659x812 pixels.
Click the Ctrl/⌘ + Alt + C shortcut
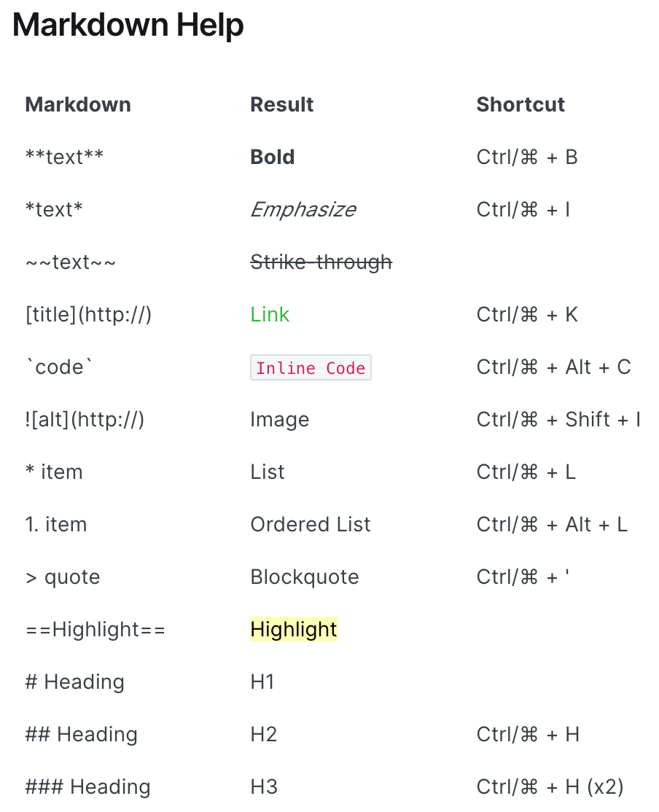coord(554,367)
